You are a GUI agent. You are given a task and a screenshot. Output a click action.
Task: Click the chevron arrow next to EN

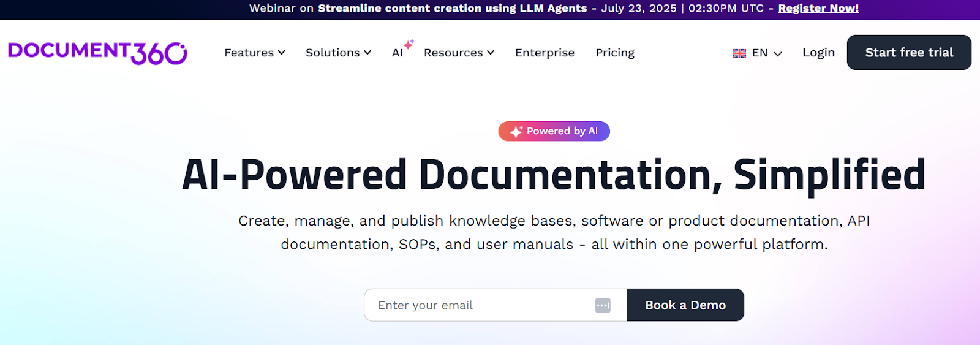click(778, 54)
